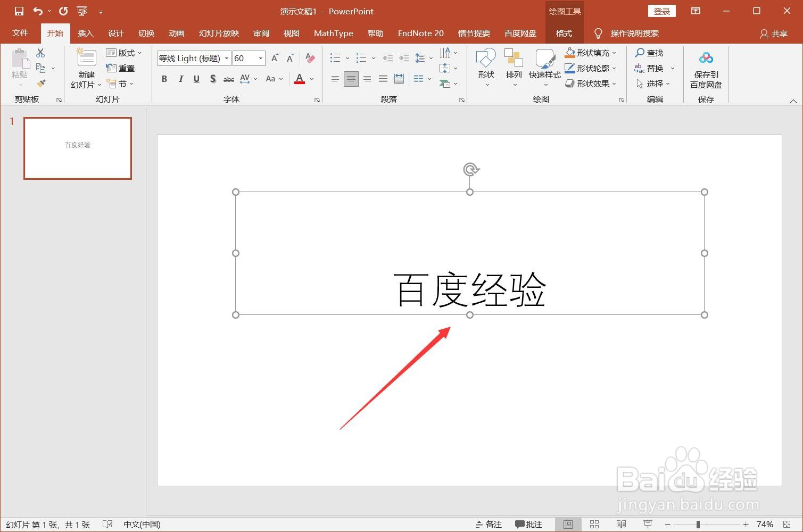Toggle underline formatting
Image resolution: width=803 pixels, height=532 pixels.
(196, 79)
